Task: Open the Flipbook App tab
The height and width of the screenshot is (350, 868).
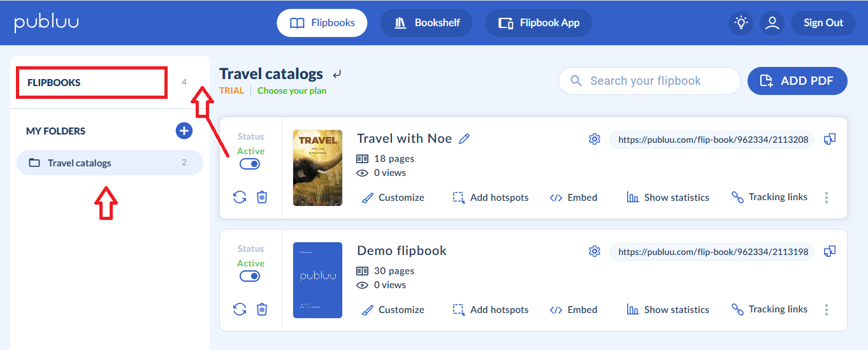Action: 539,23
